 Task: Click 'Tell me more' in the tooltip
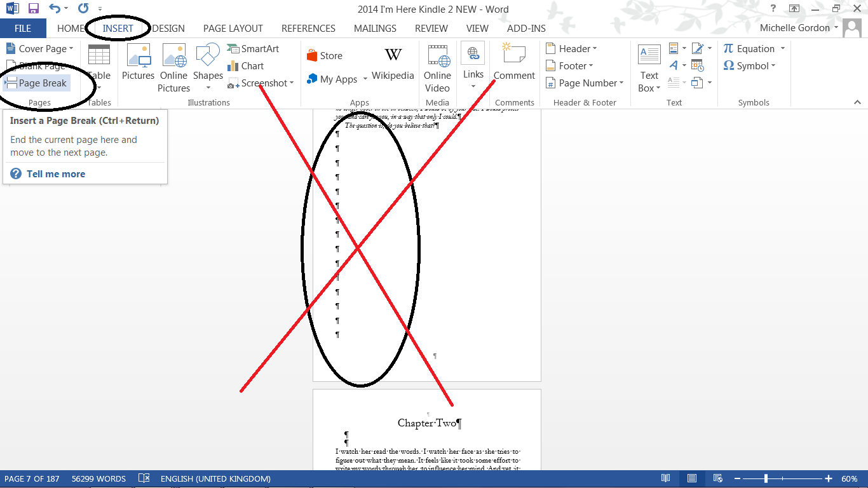pos(56,174)
